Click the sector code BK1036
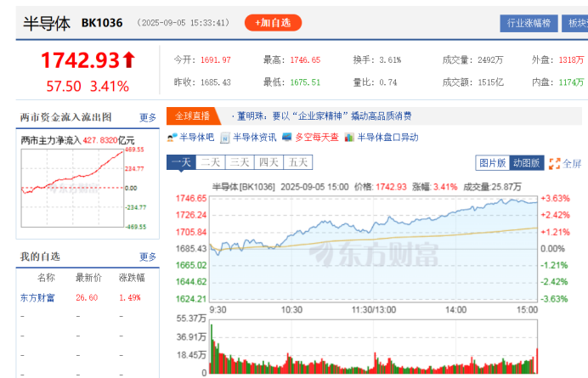 pos(102,23)
